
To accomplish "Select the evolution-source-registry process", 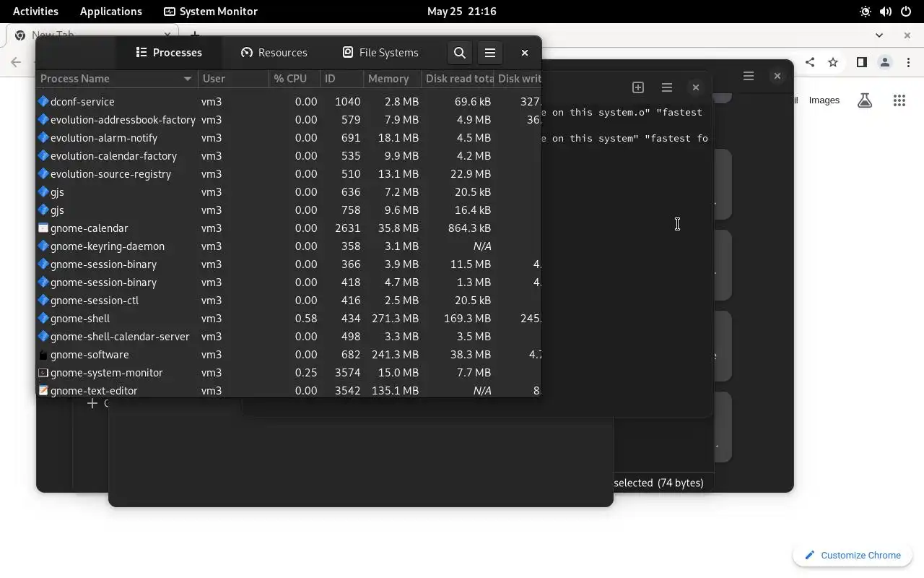I will pyautogui.click(x=289, y=173).
